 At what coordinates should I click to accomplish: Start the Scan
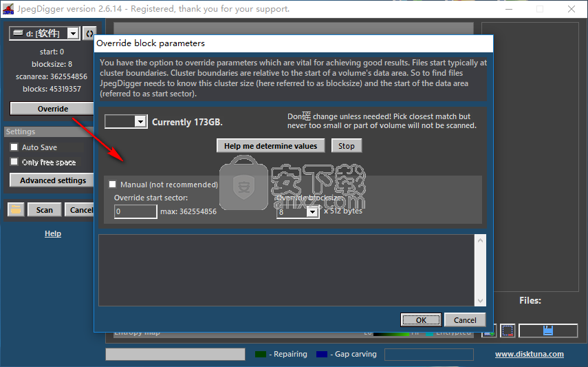[x=44, y=210]
